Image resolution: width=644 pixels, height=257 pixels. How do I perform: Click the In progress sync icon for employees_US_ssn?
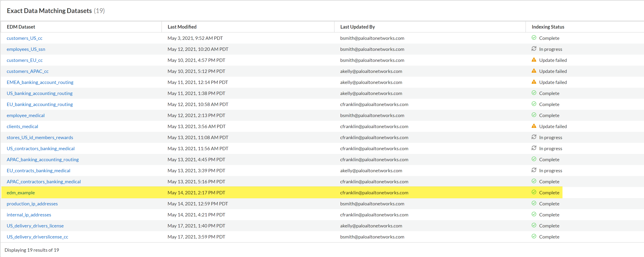[534, 49]
